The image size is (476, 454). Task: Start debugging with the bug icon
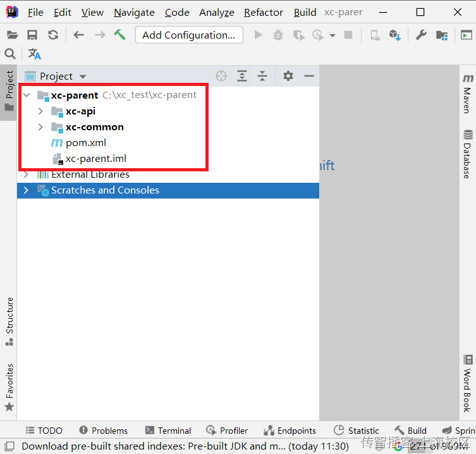click(x=278, y=35)
